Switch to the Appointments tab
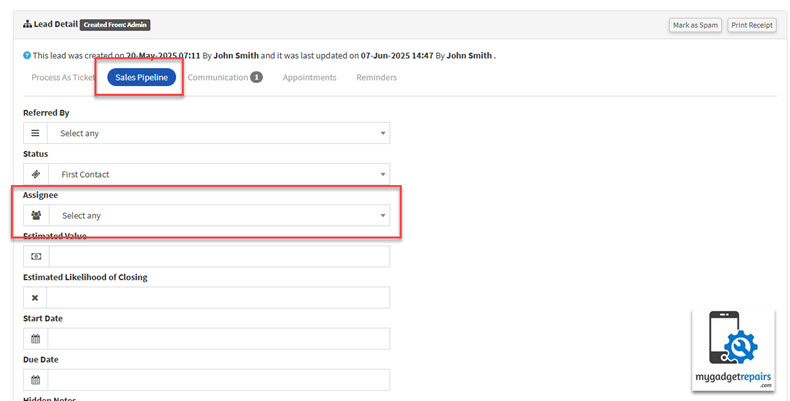Viewport: 790px width, 401px height. [x=309, y=78]
